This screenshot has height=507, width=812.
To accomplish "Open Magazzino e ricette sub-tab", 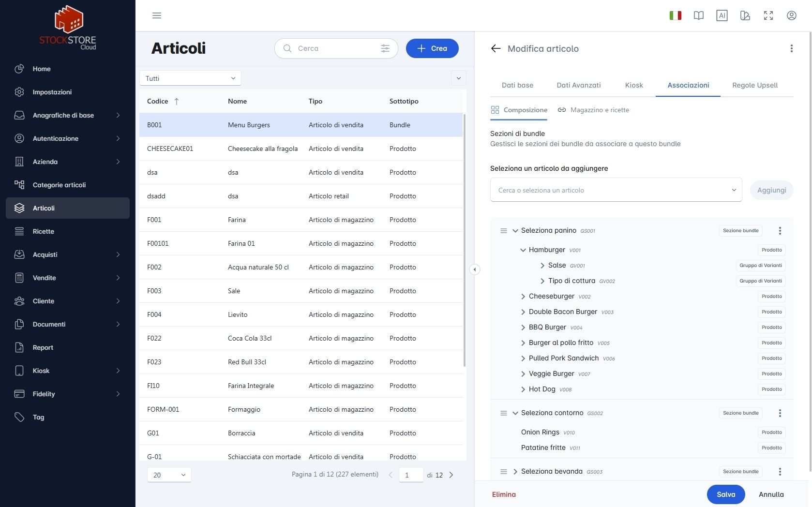I will pyautogui.click(x=594, y=110).
